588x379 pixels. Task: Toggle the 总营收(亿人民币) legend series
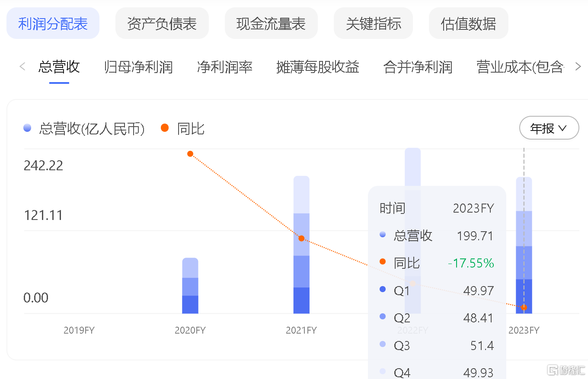click(84, 128)
